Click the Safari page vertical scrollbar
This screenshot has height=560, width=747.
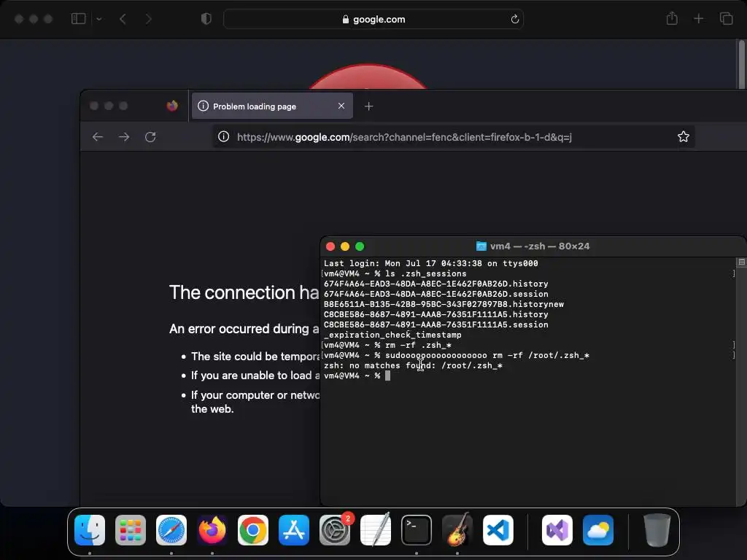click(741, 64)
